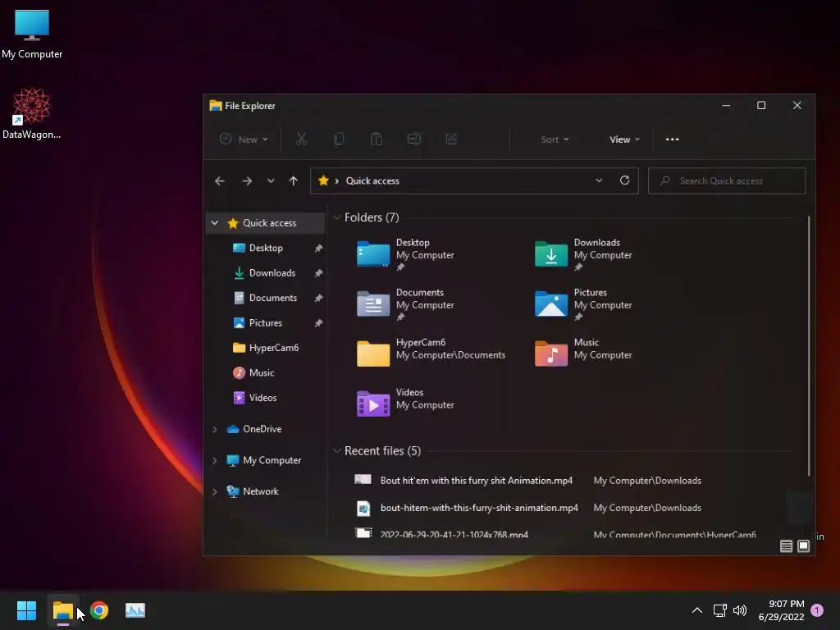Go forward with the forward arrow
840x630 pixels.
(246, 181)
